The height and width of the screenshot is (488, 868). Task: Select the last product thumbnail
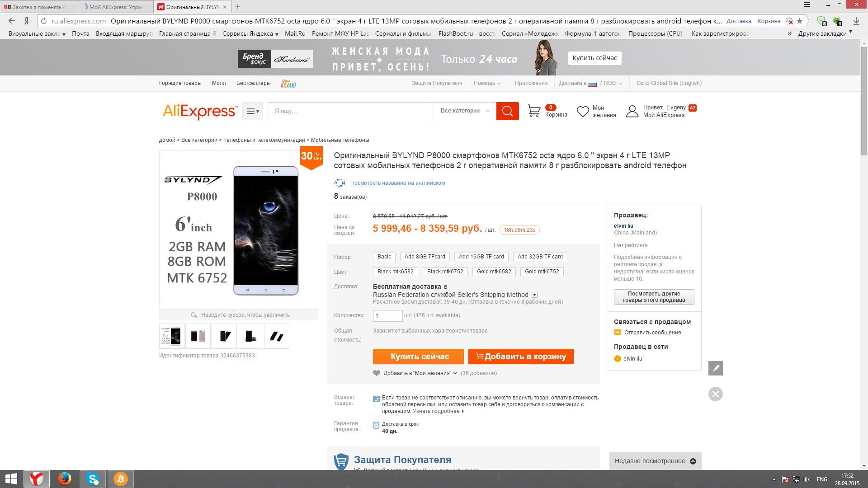[x=277, y=336]
